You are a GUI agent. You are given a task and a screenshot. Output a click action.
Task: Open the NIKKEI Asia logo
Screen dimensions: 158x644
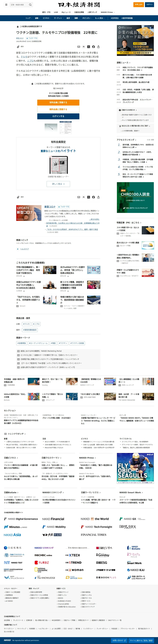pos(12,535)
